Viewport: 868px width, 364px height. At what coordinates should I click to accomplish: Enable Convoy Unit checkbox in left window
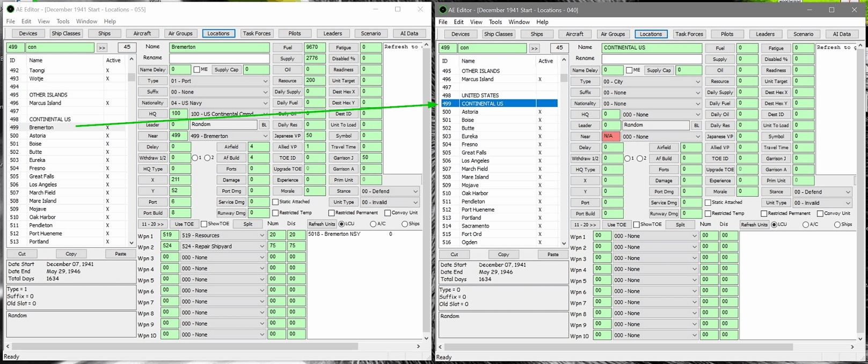387,213
